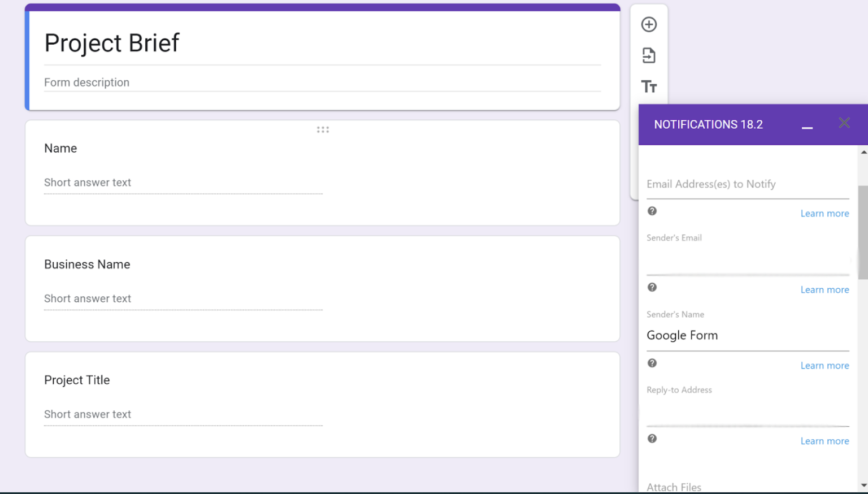Click the drag handle above Name question
The width and height of the screenshot is (868, 494).
pyautogui.click(x=323, y=129)
